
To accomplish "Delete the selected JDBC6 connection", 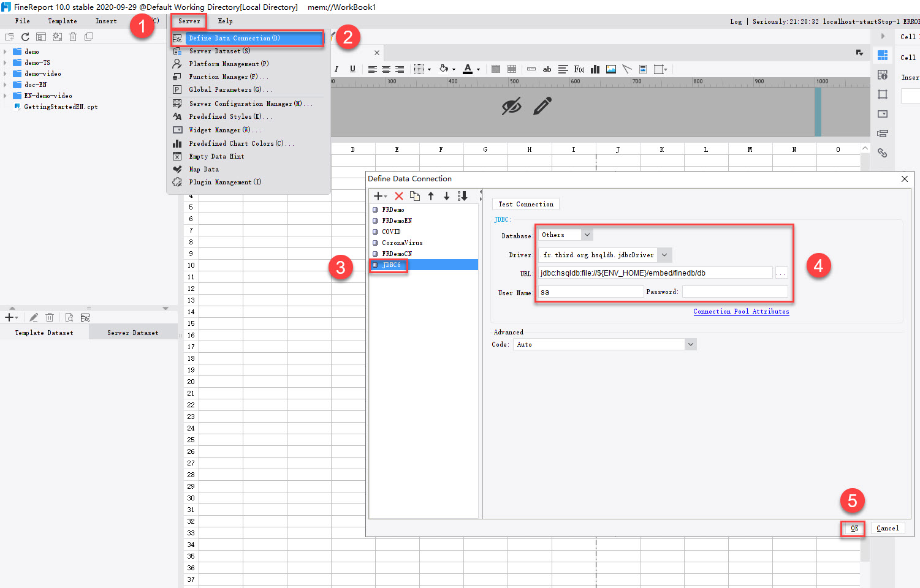I will tap(398, 195).
